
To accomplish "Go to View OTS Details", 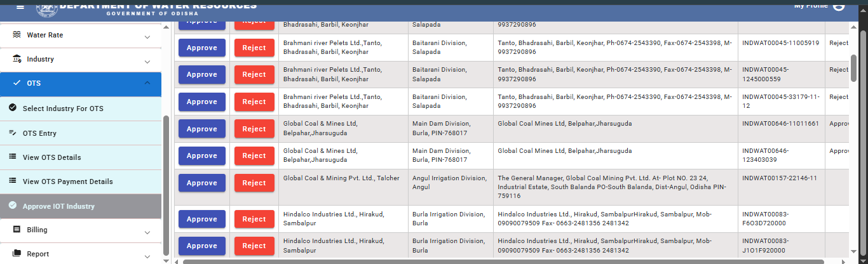I will [81, 157].
